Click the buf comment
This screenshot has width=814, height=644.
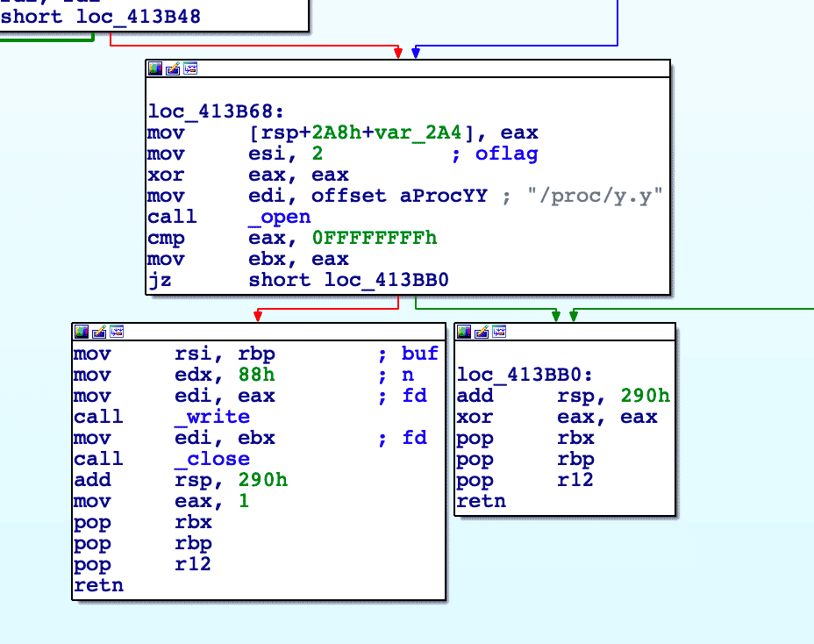(x=420, y=354)
